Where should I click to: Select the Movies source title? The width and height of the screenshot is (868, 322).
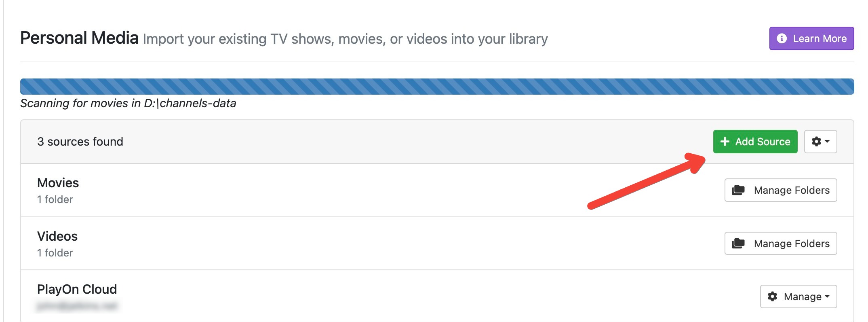point(58,183)
